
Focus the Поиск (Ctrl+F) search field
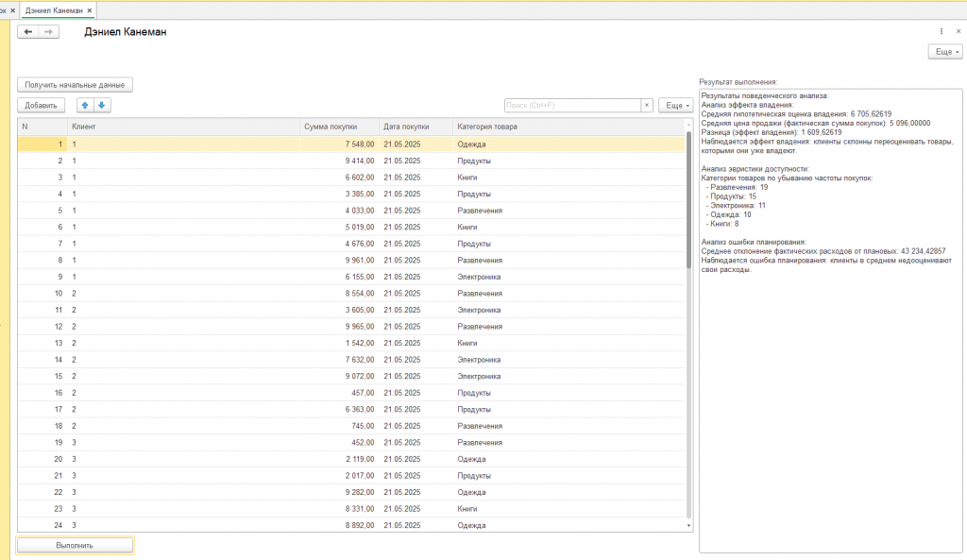coord(572,106)
